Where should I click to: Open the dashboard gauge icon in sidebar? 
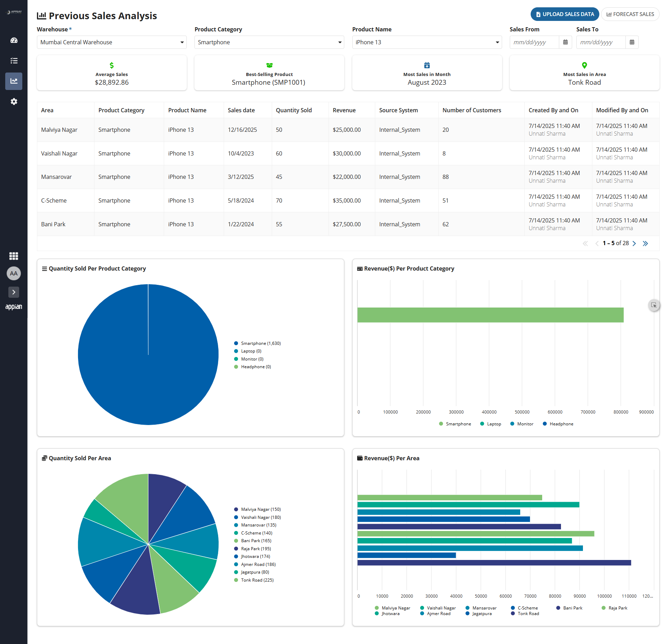point(14,40)
